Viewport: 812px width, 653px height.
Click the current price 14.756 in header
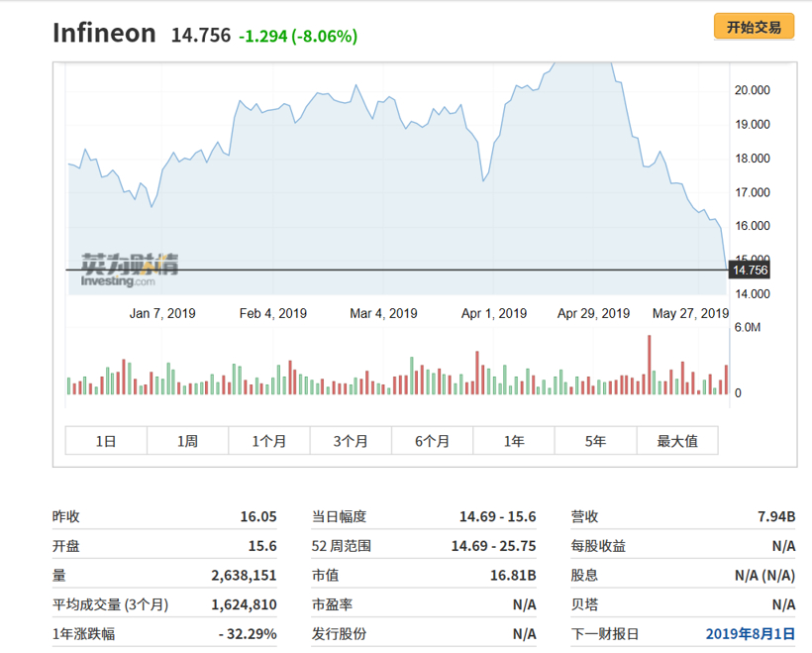click(201, 36)
